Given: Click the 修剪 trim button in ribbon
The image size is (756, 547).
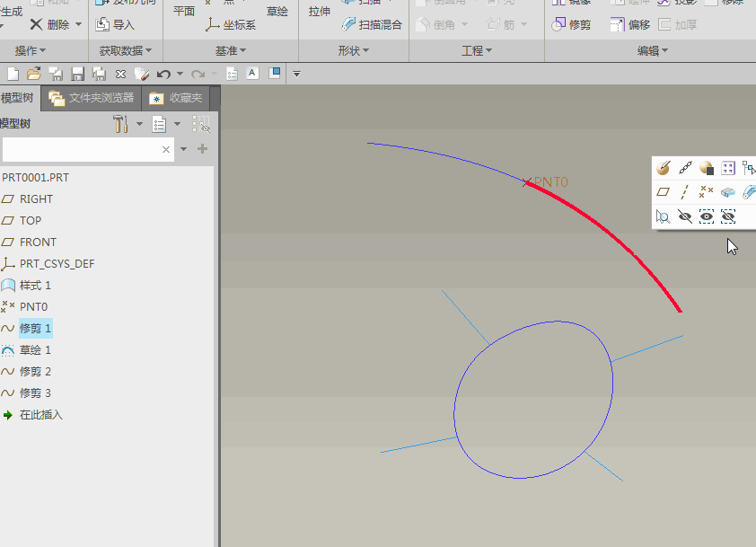Looking at the screenshot, I should [x=571, y=24].
